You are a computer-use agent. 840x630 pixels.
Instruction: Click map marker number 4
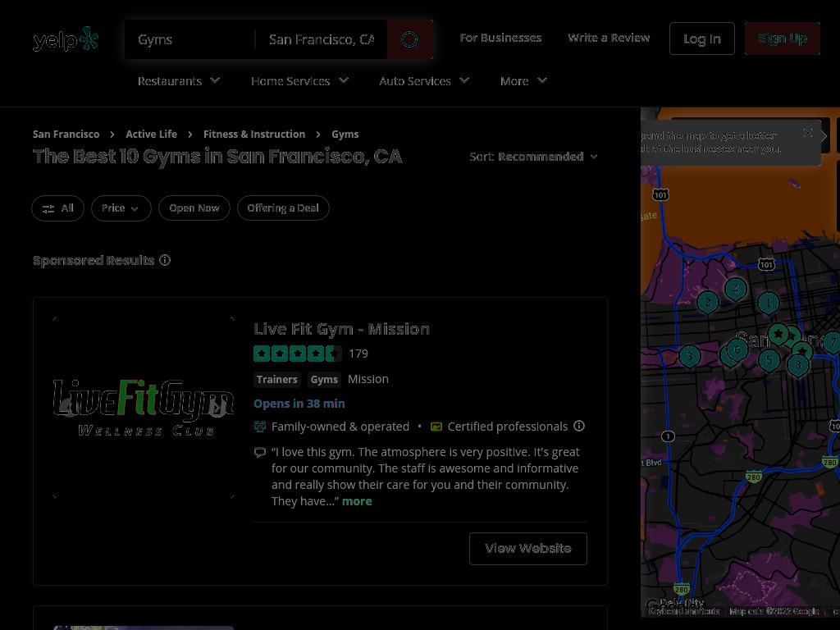pos(736,290)
